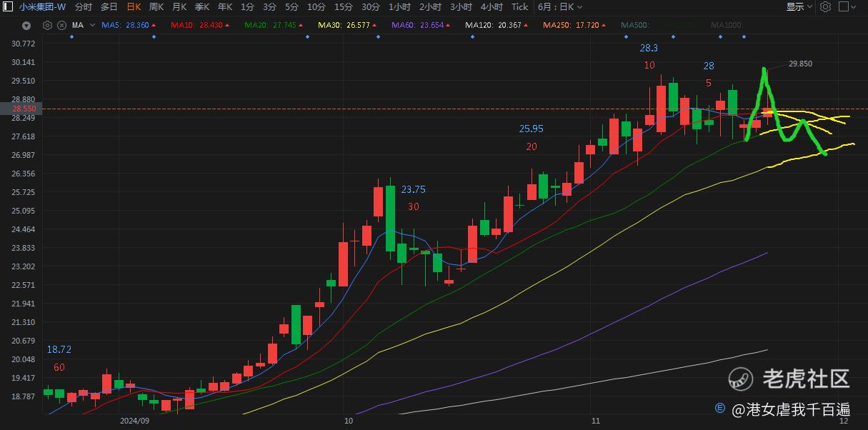The height and width of the screenshot is (430, 868).
Task: Click the layout square icon at top right
Action: pyautogui.click(x=844, y=6)
